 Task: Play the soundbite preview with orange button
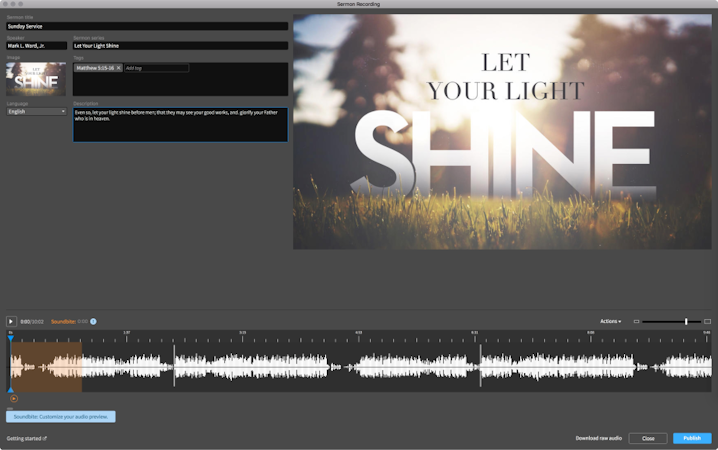click(x=14, y=399)
